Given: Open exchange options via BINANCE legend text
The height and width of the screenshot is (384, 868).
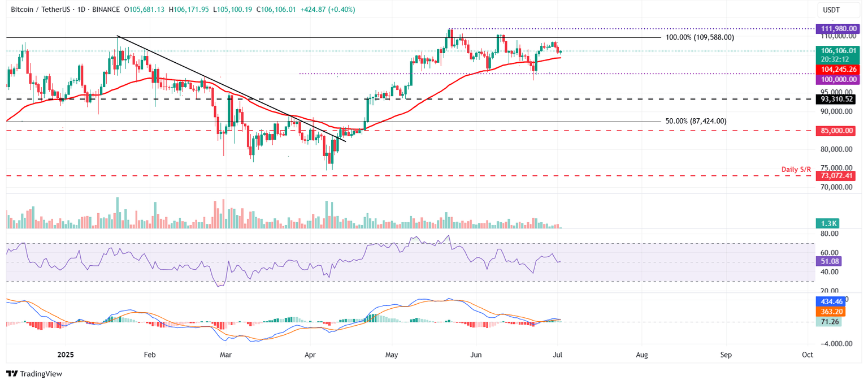Looking at the screenshot, I should tap(107, 9).
